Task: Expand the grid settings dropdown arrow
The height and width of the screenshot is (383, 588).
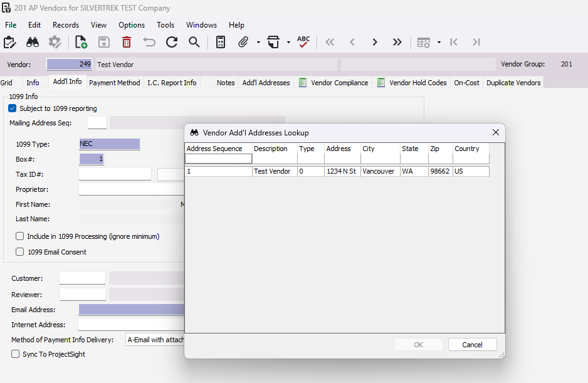Action: point(439,43)
